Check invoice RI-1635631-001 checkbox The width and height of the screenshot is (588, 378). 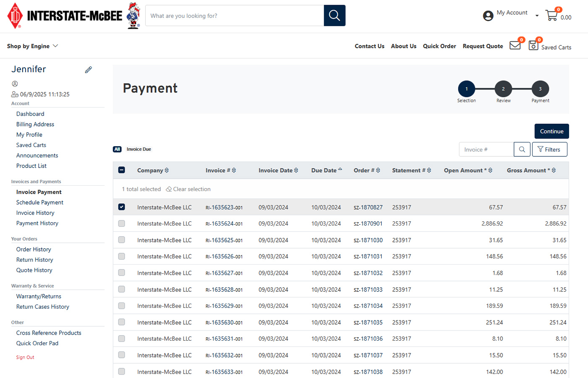click(x=121, y=339)
